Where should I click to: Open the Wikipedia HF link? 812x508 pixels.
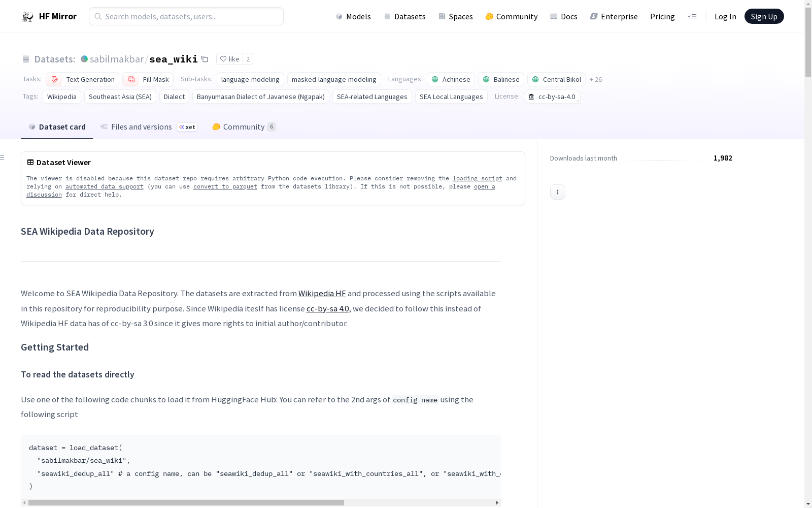[322, 293]
